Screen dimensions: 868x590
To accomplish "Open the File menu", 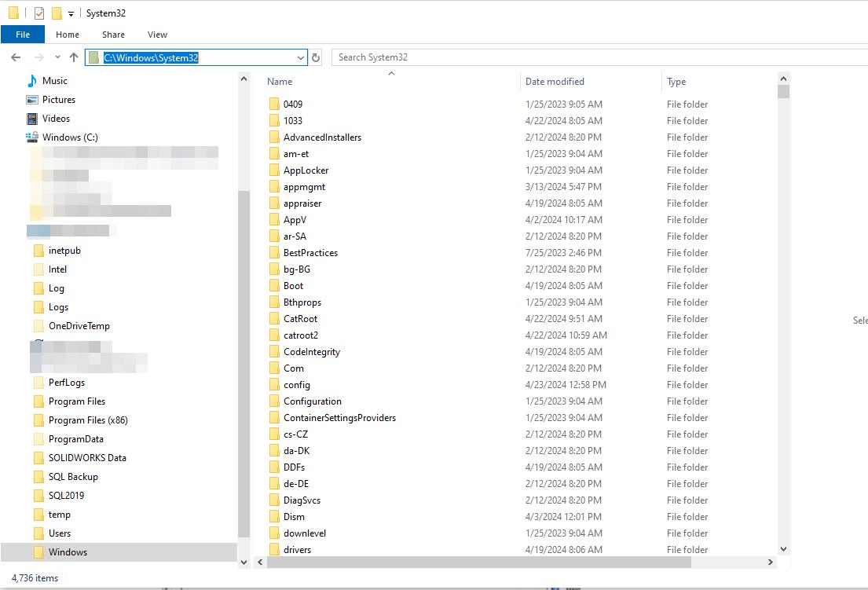I will 23,35.
